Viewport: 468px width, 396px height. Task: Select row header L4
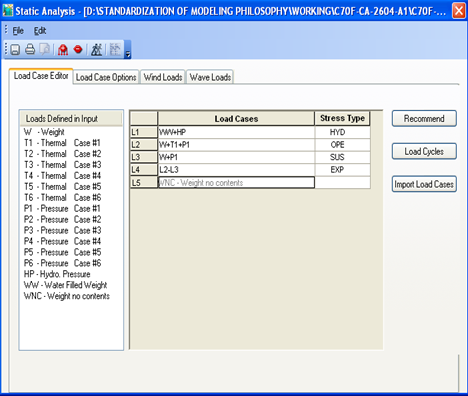point(144,170)
